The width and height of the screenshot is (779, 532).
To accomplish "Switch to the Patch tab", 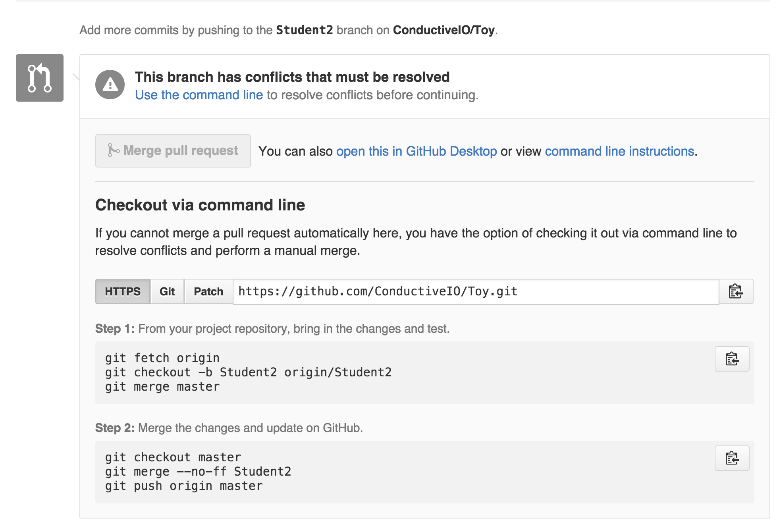I will pyautogui.click(x=208, y=291).
